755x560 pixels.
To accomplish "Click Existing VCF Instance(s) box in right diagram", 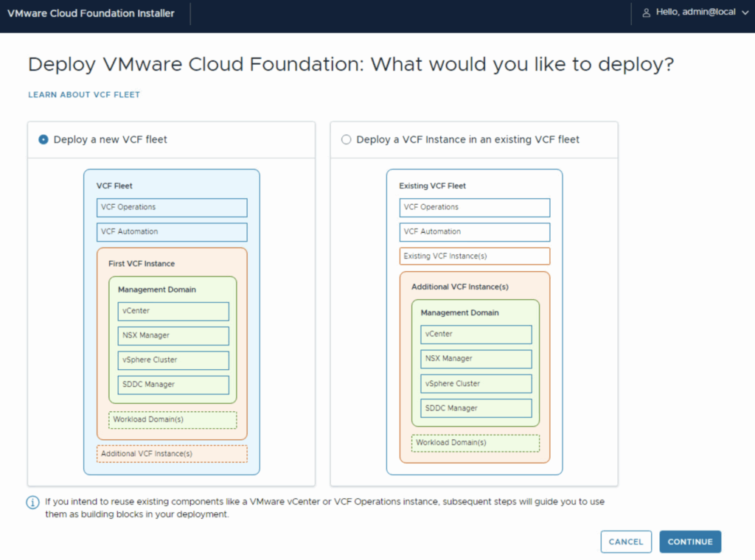I will [475, 256].
